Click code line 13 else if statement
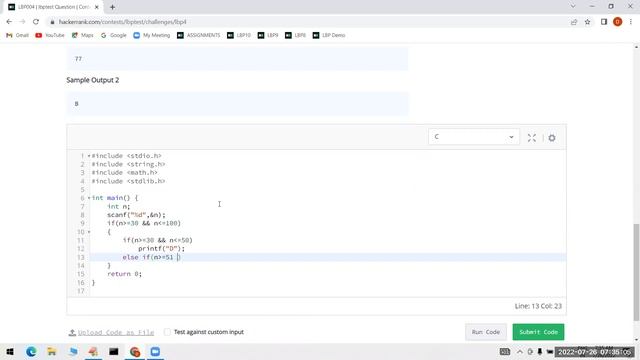 point(151,257)
